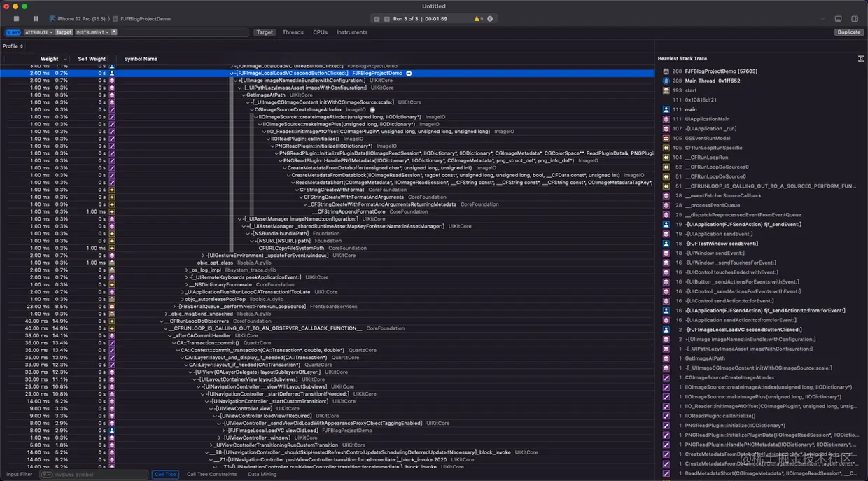The image size is (868, 481).
Task: Switch to the Target tab
Action: [265, 32]
